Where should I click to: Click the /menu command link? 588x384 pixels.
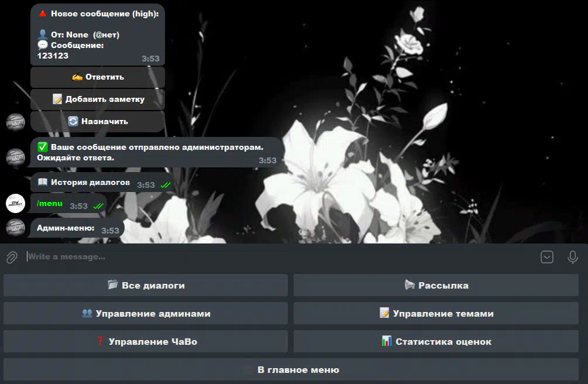point(50,204)
